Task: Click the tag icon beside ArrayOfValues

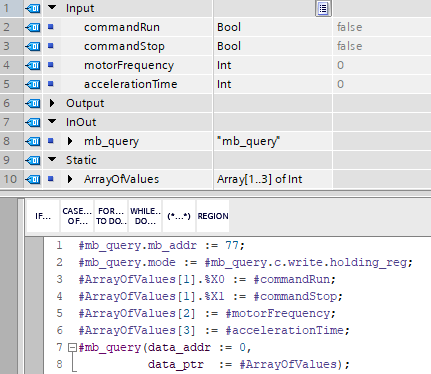Action: click(33, 179)
